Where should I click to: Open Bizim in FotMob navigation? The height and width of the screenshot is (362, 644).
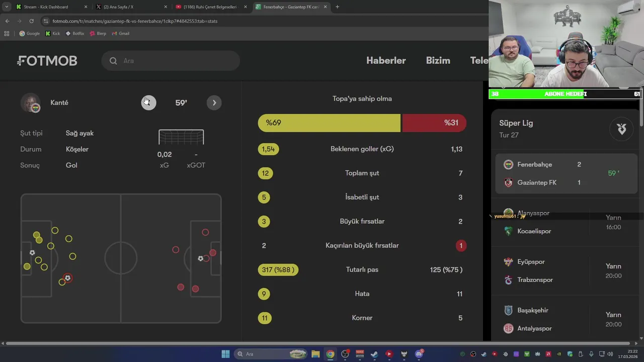click(438, 61)
